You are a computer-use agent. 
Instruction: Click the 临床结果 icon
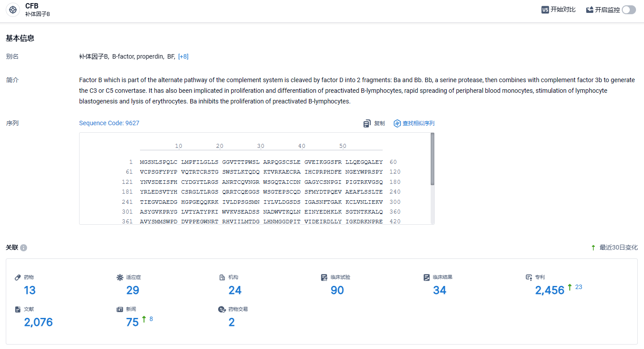[427, 277]
